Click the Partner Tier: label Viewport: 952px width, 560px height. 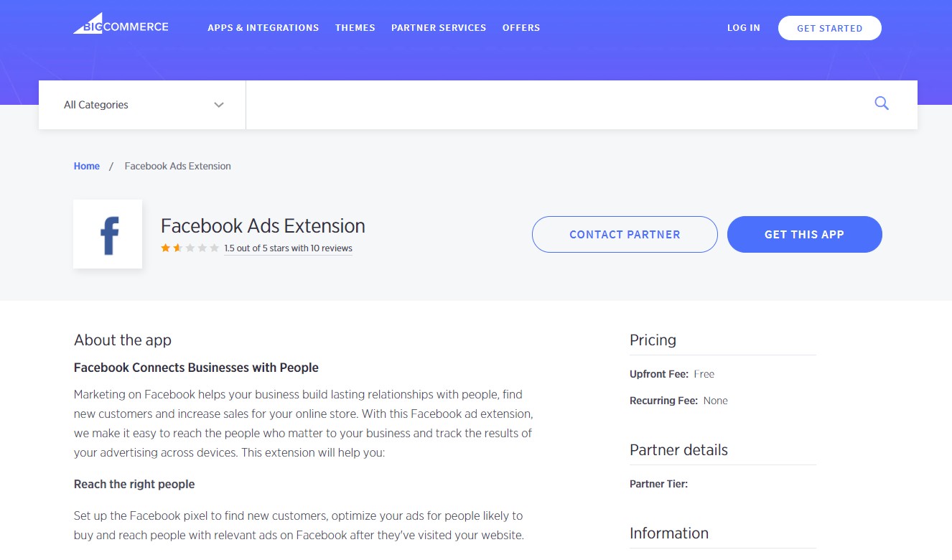658,484
